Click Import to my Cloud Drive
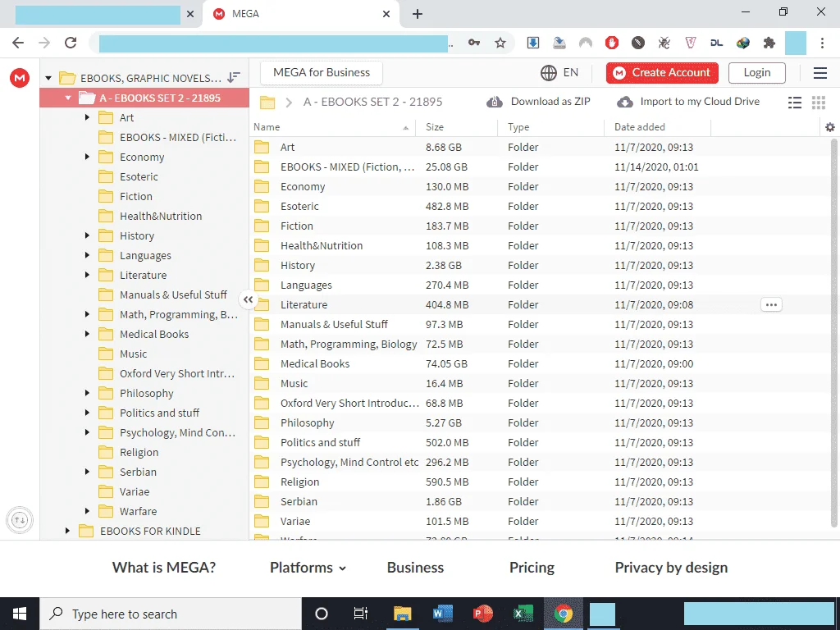Screen dimensions: 840x630 click(x=688, y=102)
